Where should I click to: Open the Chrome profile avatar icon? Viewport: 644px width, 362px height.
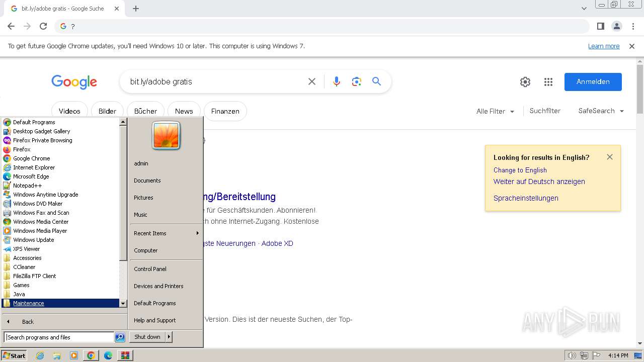pos(617,26)
